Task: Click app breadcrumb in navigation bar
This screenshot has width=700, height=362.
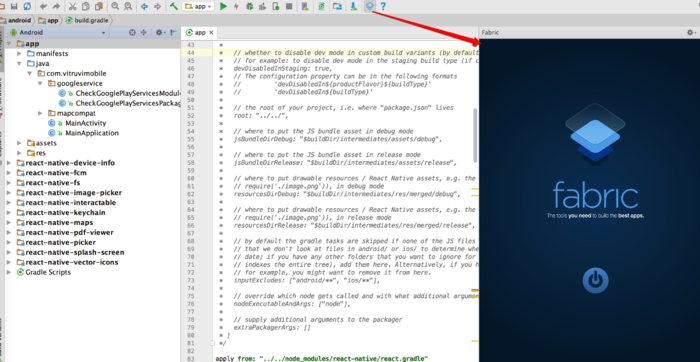Action: point(49,21)
